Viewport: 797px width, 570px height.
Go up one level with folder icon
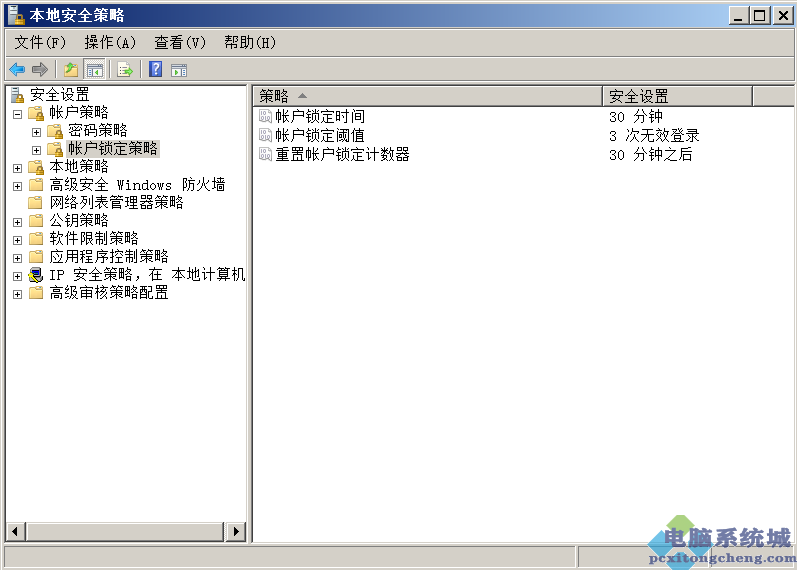71,69
